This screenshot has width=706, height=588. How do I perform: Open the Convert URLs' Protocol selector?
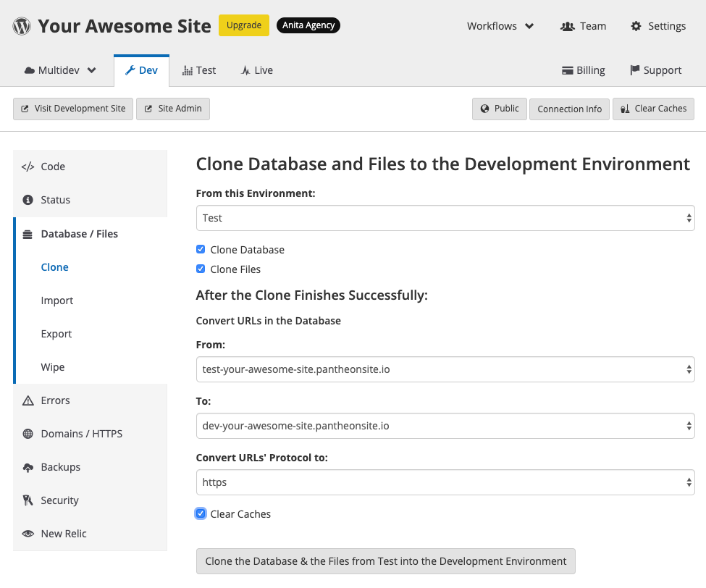[445, 482]
